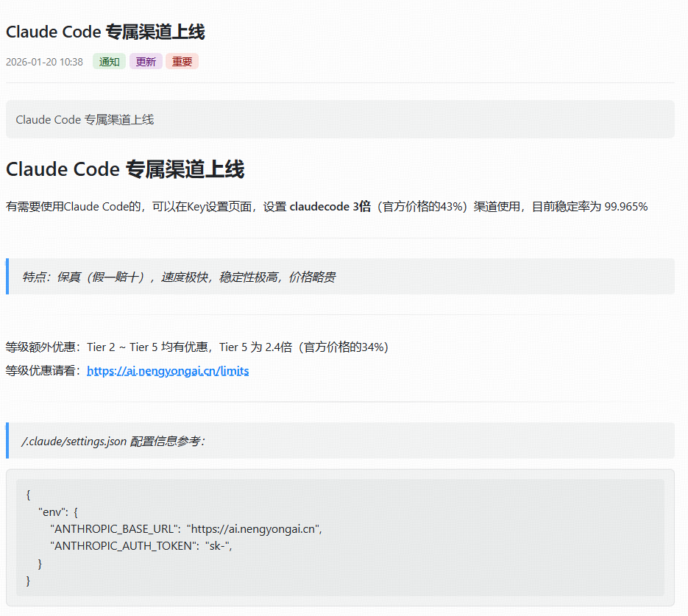Click the "env": { line in code
Image resolution: width=688 pixels, height=616 pixels.
58,512
